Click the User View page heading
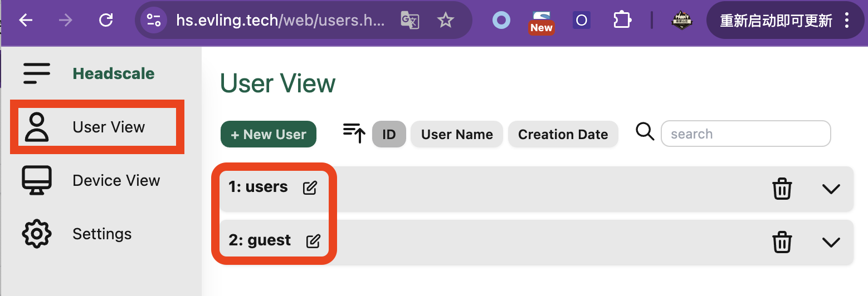Image resolution: width=868 pixels, height=296 pixels. (x=278, y=83)
